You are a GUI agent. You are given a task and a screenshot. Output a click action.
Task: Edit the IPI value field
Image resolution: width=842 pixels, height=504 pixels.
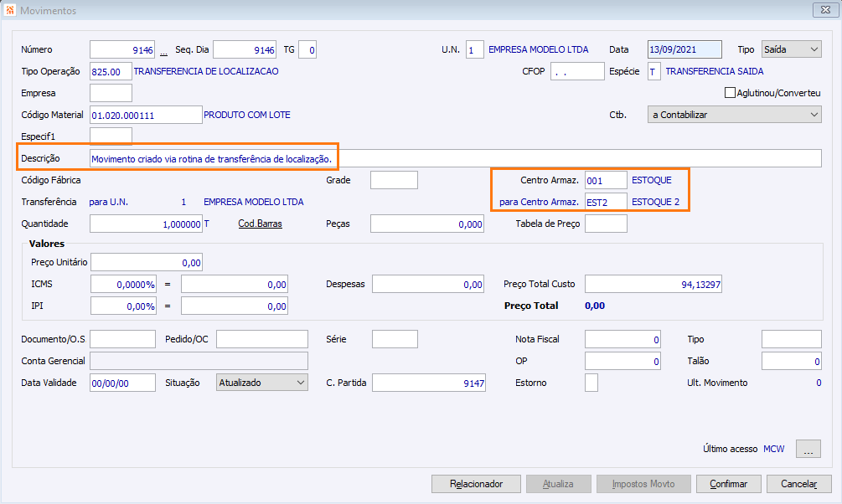pos(235,306)
